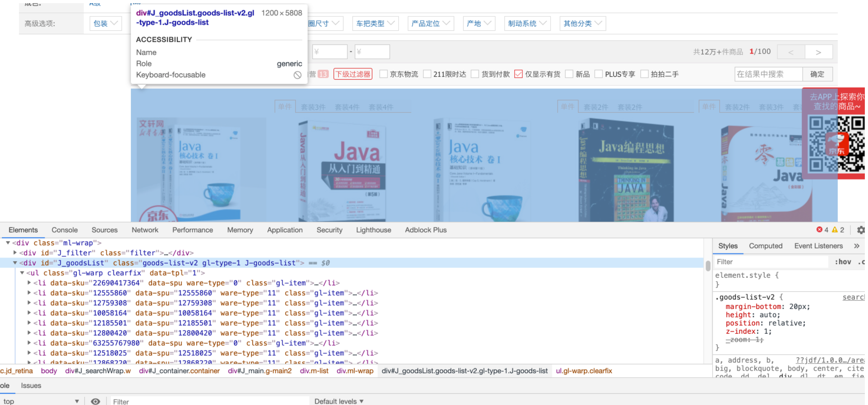Check the 京东物流 checkbox

tap(384, 74)
